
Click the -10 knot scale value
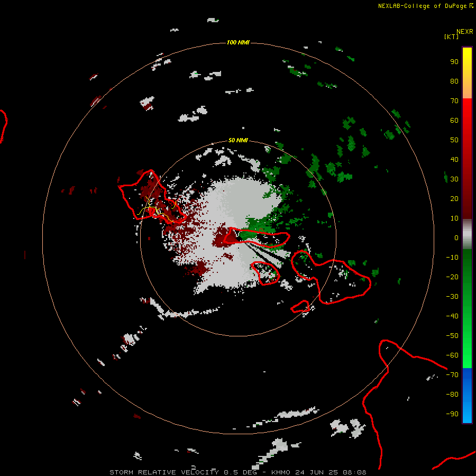point(452,258)
